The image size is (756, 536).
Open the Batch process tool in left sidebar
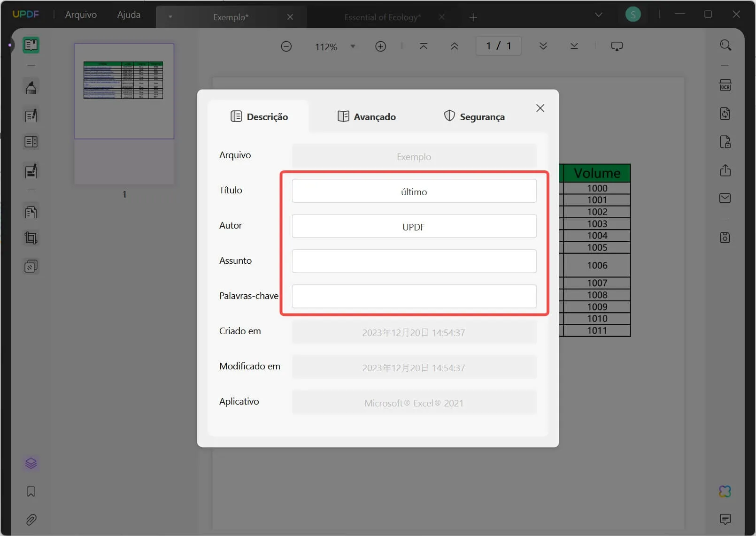(31, 266)
